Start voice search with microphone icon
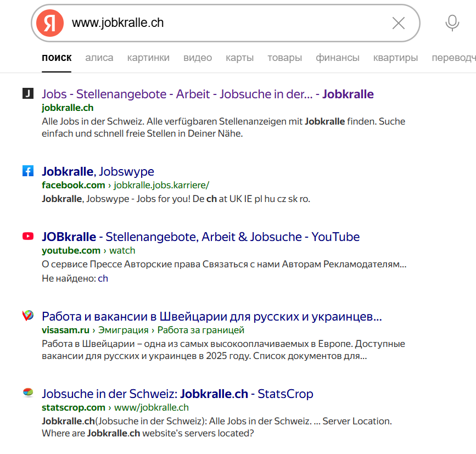The image size is (476, 454). pyautogui.click(x=452, y=23)
